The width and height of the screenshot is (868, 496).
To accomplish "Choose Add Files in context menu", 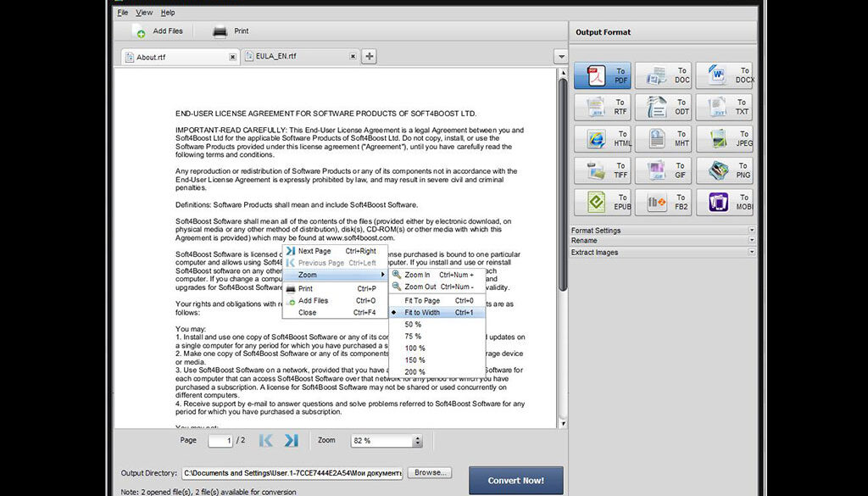I will tap(335, 301).
